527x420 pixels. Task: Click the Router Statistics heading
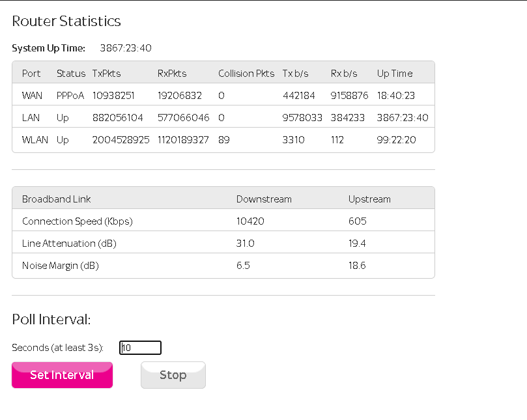tap(66, 21)
